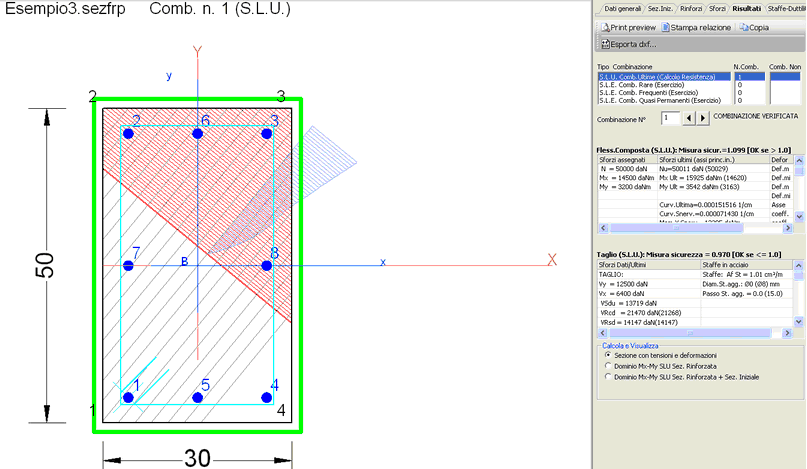Click the VRcd = 21470 daN(21268) cell

(648, 313)
